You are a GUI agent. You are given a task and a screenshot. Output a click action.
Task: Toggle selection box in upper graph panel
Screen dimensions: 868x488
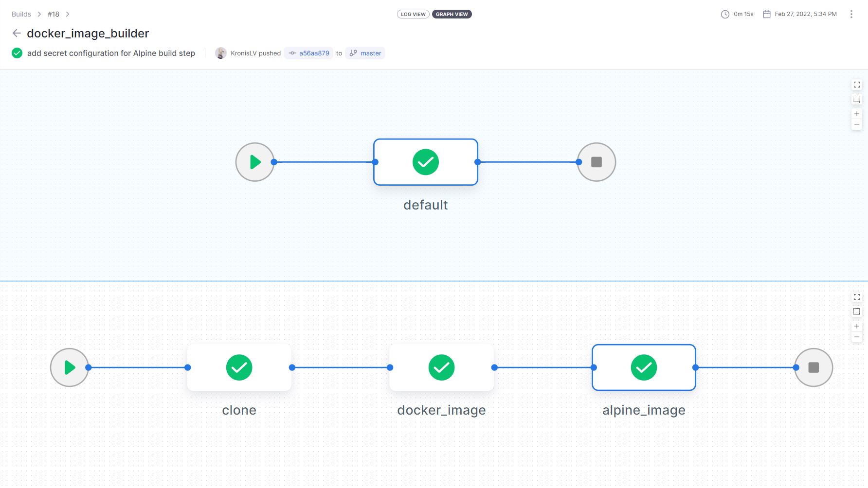(x=857, y=99)
